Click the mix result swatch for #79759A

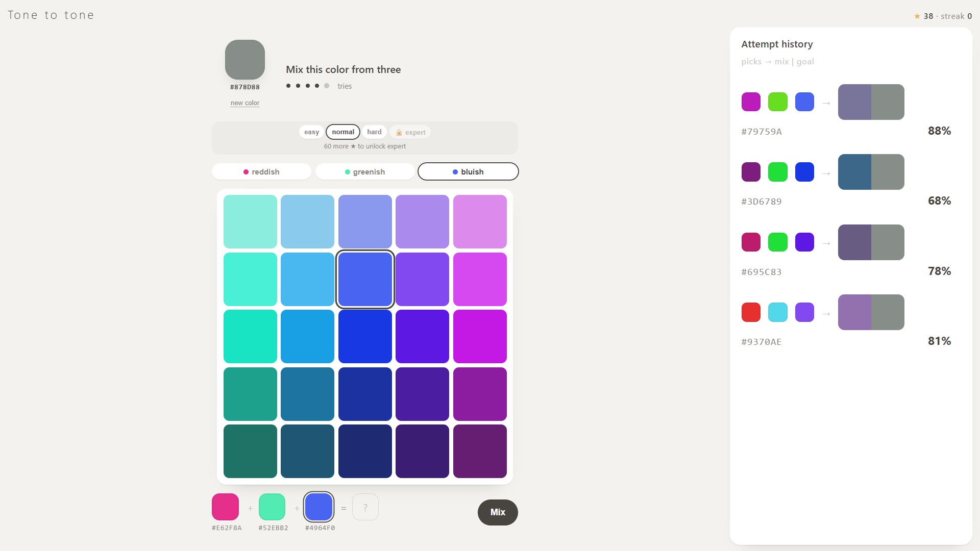click(854, 102)
